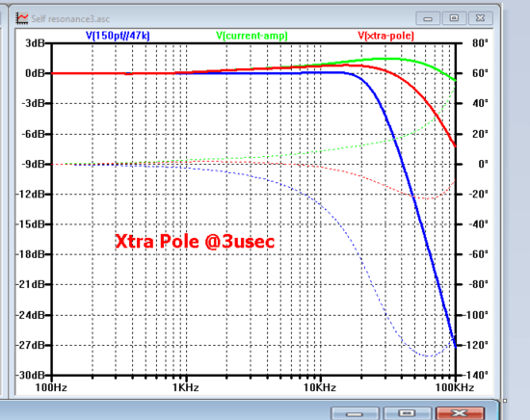Minimize the background window at bottom right
530x420 pixels.
coord(355,413)
